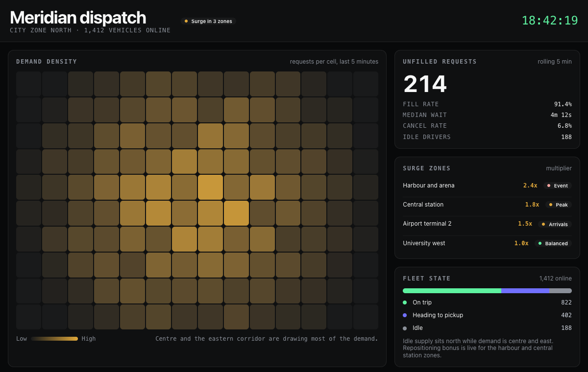Click the On trip count 822
The width and height of the screenshot is (588, 372).
pos(566,302)
